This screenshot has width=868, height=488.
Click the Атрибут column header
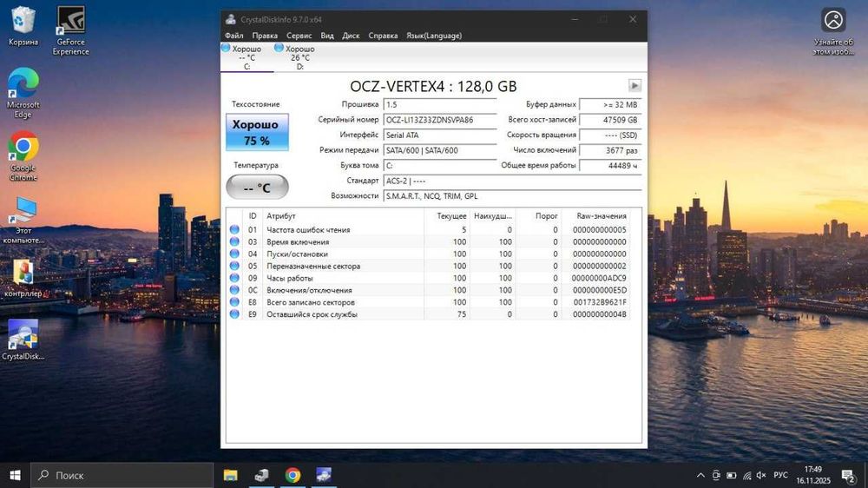[343, 216]
